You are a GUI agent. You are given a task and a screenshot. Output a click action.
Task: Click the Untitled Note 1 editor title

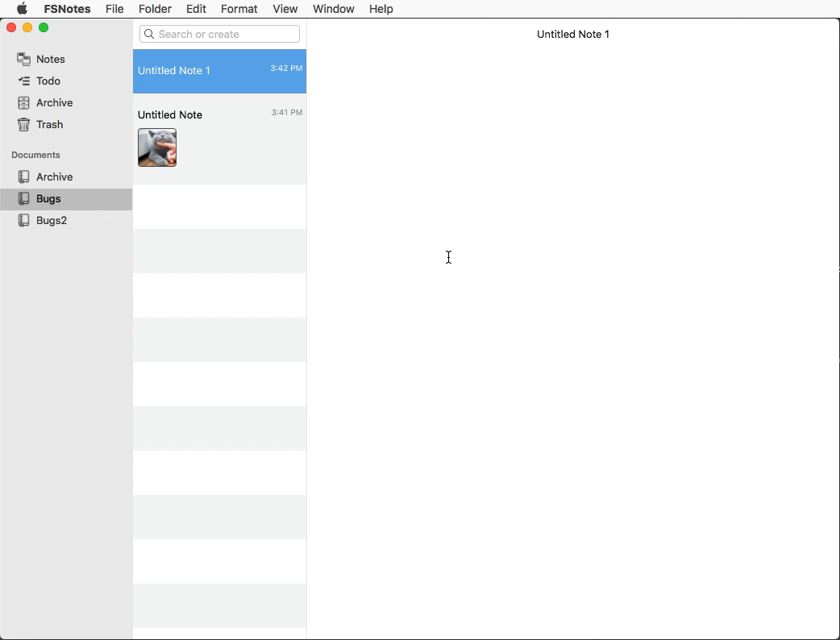572,35
